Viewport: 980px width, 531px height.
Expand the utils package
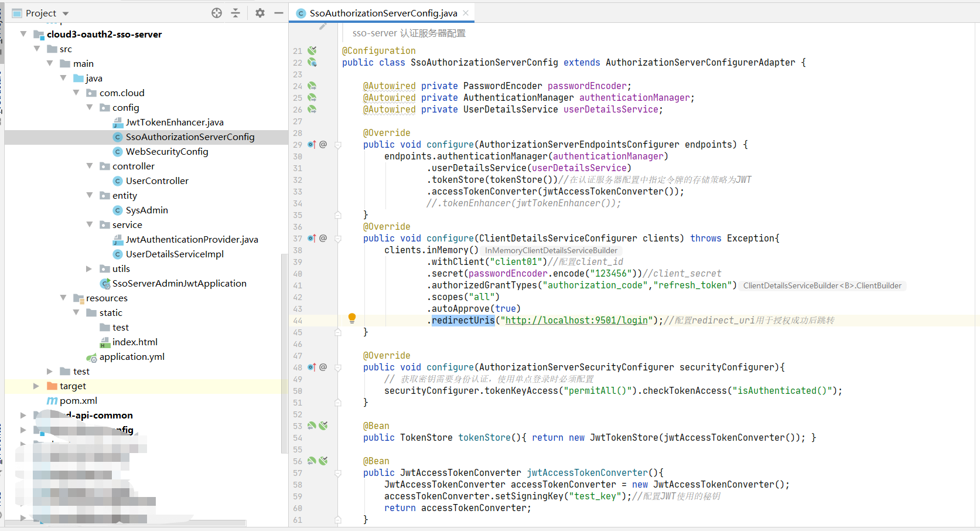pyautogui.click(x=90, y=268)
